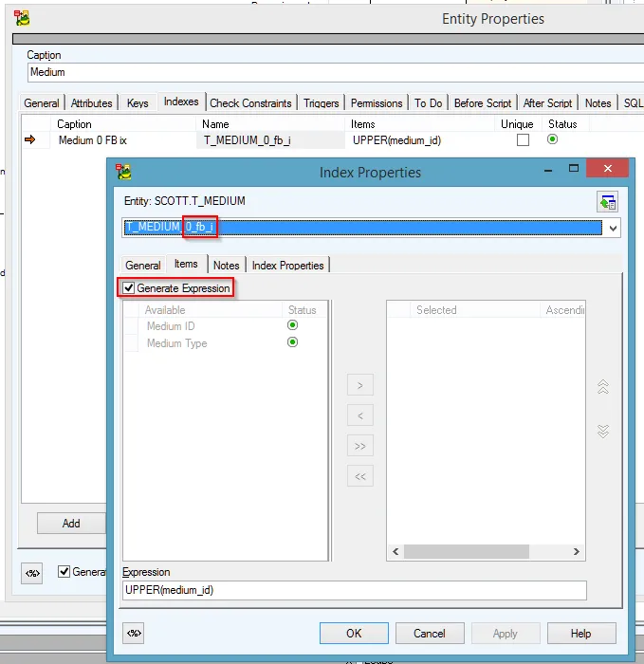The width and height of the screenshot is (644, 664).
Task: Click the orange arrow row indicator
Action: tap(30, 139)
